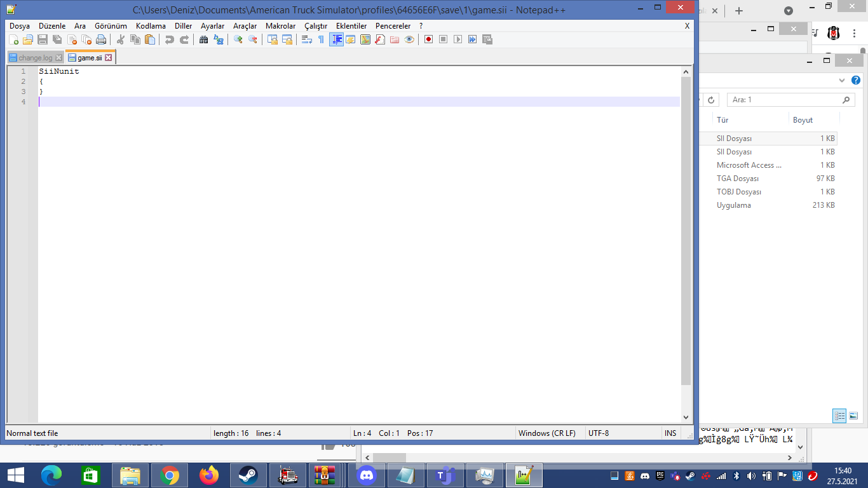Image resolution: width=868 pixels, height=488 pixels.
Task: Switch Explorer to large icons view
Action: (x=853, y=416)
